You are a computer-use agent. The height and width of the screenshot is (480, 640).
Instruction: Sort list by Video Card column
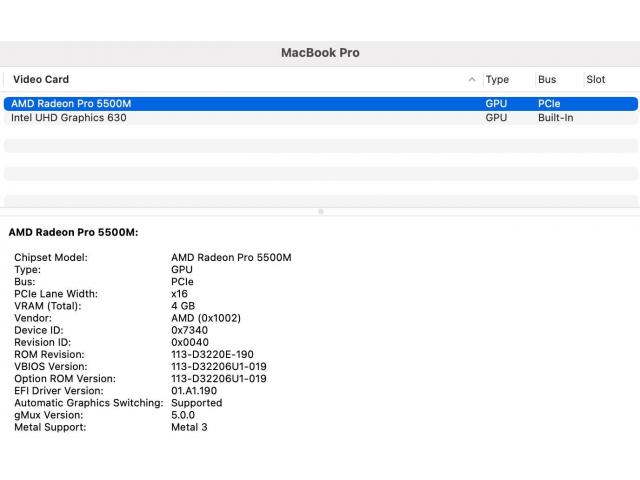(x=41, y=80)
